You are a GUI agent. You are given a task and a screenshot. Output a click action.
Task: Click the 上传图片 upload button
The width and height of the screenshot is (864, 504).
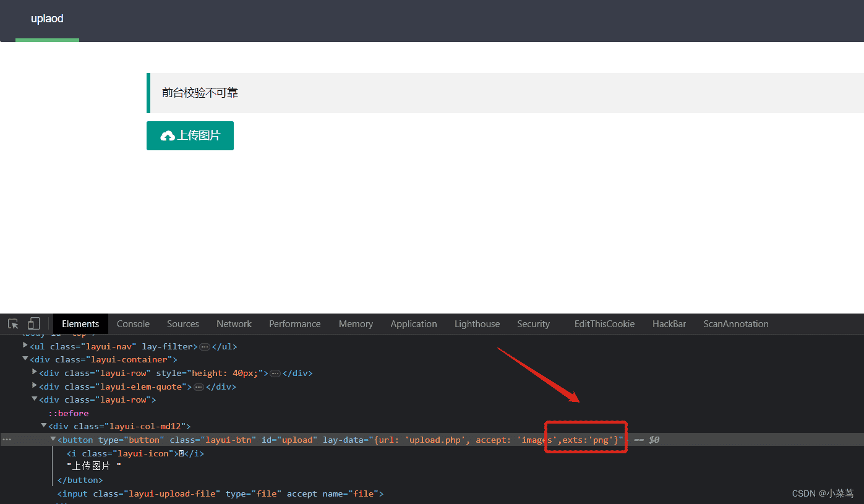(x=190, y=135)
